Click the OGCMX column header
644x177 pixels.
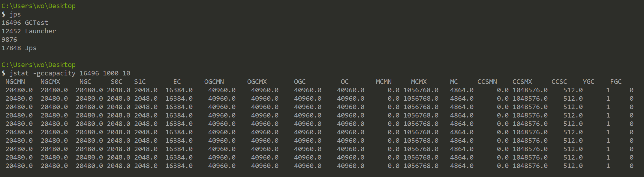tap(257, 82)
